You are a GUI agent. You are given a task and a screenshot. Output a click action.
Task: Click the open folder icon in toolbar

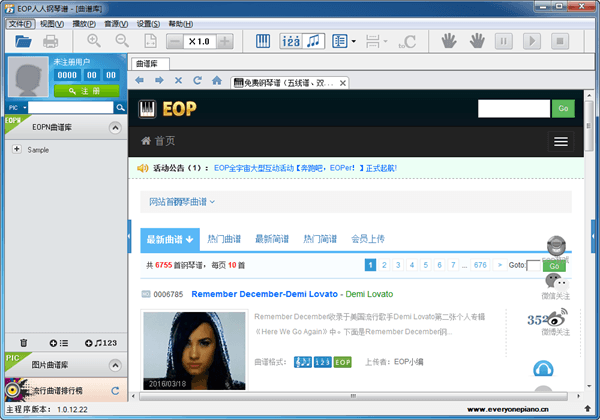tap(22, 41)
